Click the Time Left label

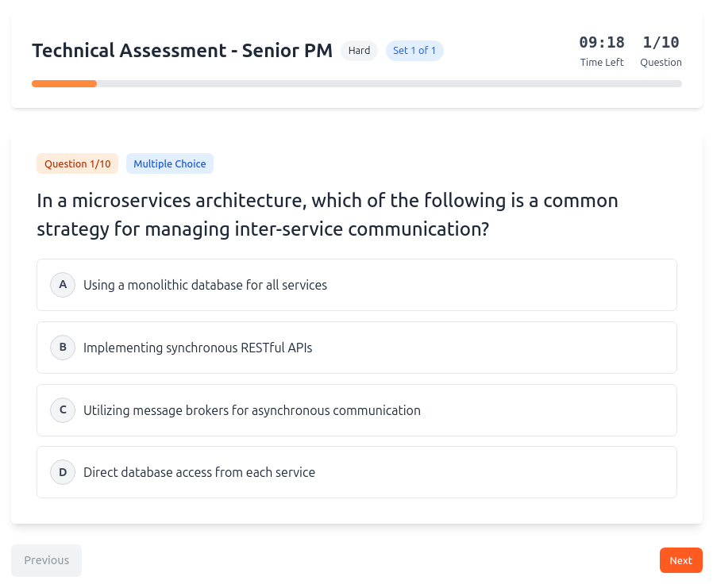click(601, 62)
